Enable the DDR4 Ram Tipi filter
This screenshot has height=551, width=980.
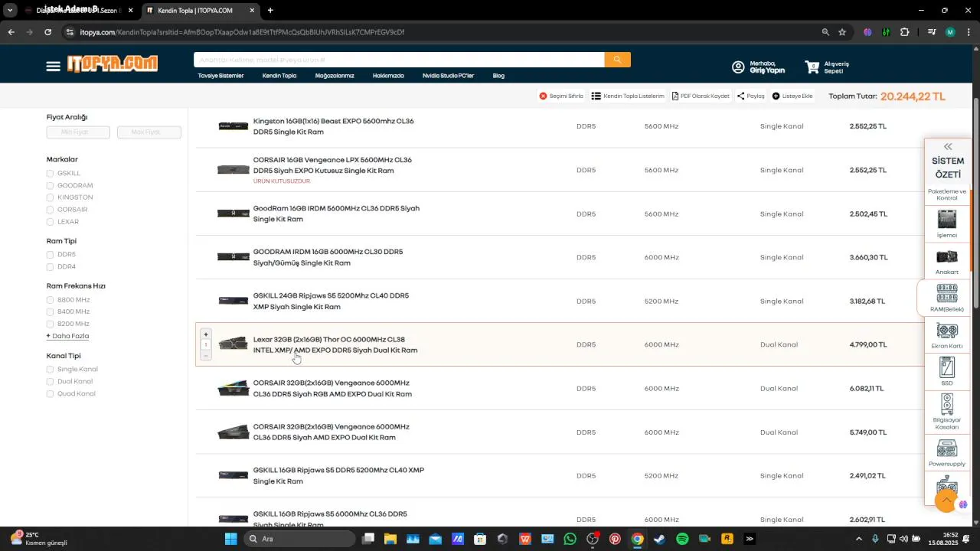pyautogui.click(x=50, y=266)
